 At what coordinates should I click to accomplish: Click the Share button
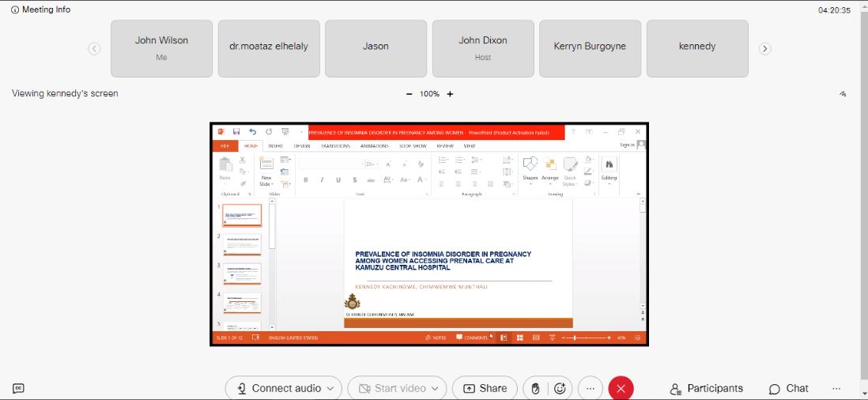click(x=485, y=388)
